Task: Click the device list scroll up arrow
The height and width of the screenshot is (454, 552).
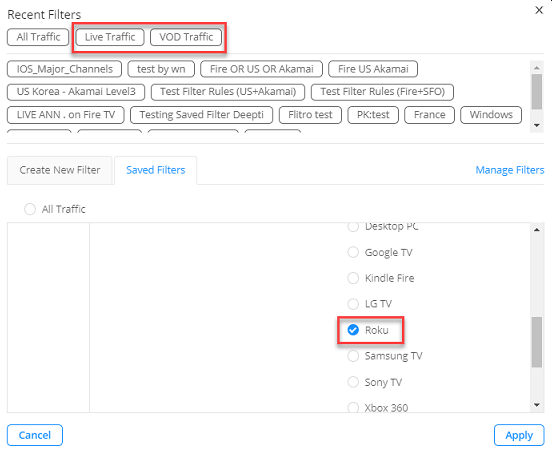Action: click(537, 230)
